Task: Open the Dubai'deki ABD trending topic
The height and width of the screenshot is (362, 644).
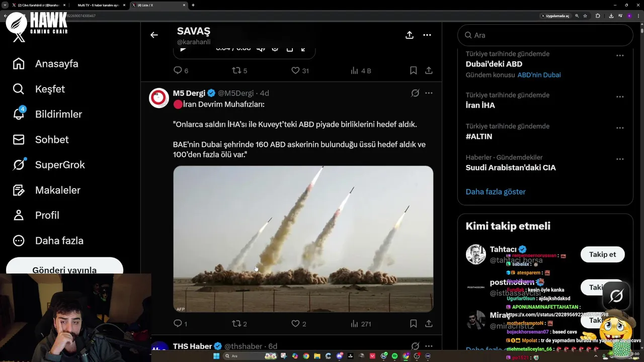Action: pos(494,64)
